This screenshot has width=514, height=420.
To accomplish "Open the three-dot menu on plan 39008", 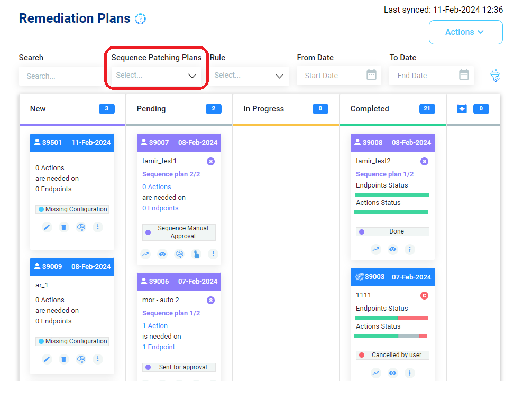I will pyautogui.click(x=410, y=249).
